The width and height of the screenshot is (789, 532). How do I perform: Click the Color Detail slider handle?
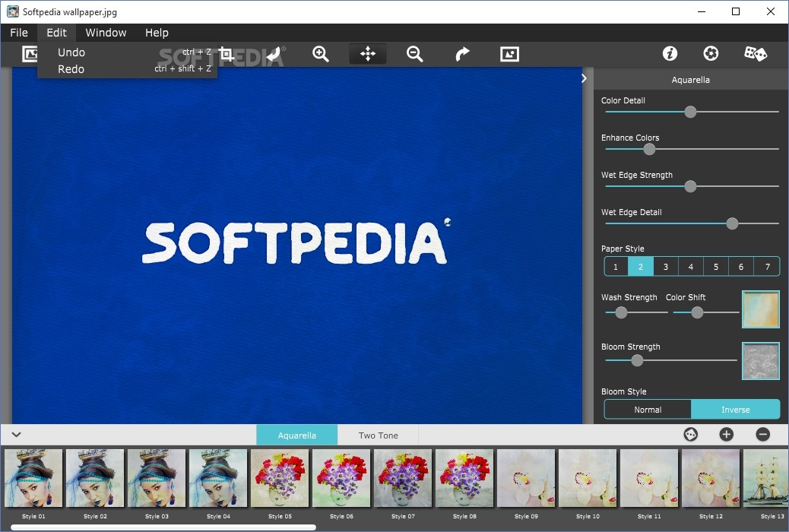point(690,112)
